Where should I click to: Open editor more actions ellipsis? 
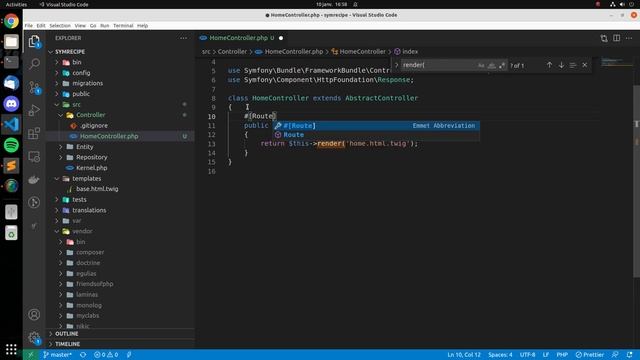(x=629, y=38)
